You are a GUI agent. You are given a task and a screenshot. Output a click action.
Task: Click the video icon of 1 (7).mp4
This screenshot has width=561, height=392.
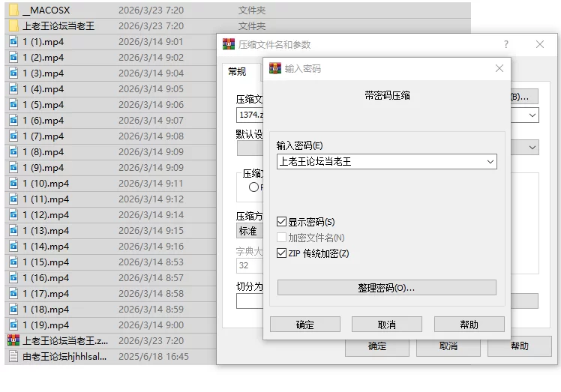tap(13, 136)
